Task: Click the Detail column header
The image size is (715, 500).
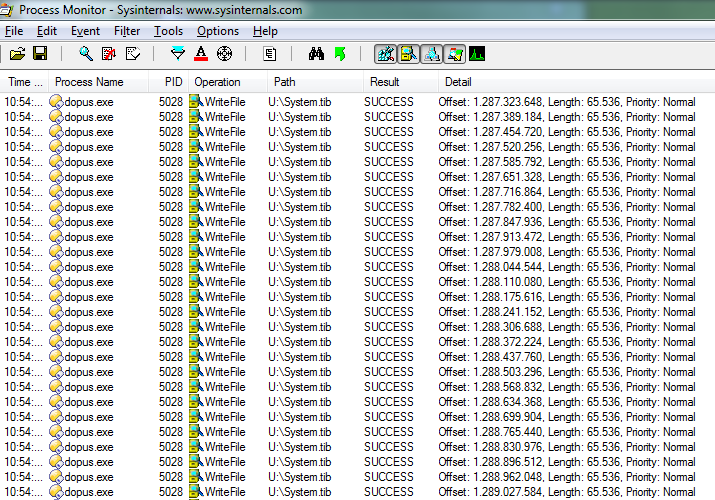Action: pyautogui.click(x=576, y=82)
